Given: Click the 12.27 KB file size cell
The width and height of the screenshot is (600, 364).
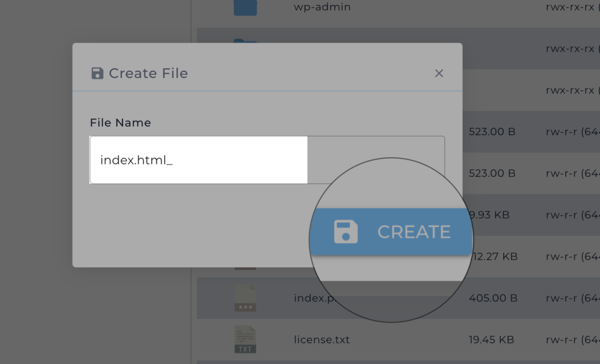Looking at the screenshot, I should tap(497, 256).
